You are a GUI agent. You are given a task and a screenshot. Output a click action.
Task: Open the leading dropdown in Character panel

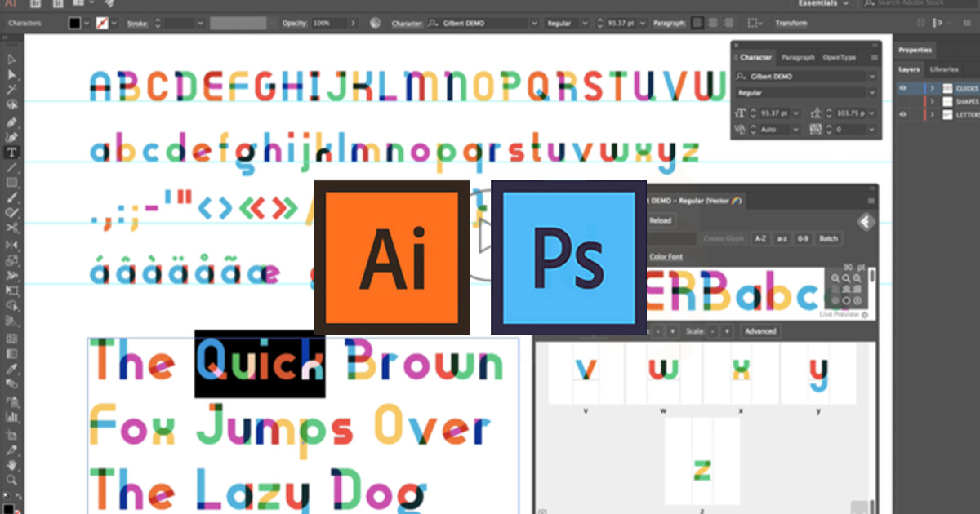(x=872, y=113)
